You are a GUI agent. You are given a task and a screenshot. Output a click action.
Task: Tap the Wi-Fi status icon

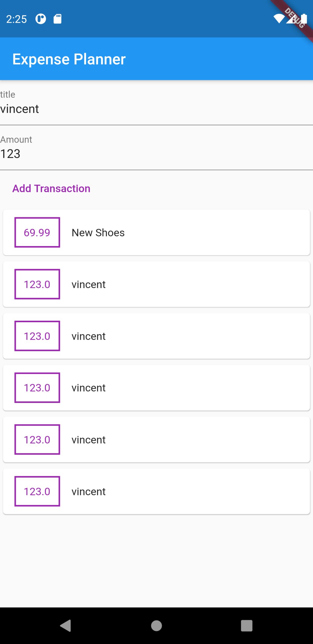pyautogui.click(x=279, y=19)
